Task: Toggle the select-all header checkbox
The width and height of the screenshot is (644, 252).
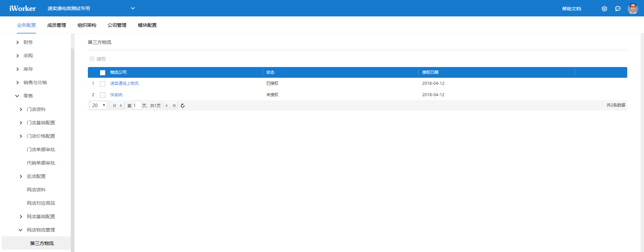Action: [x=103, y=73]
